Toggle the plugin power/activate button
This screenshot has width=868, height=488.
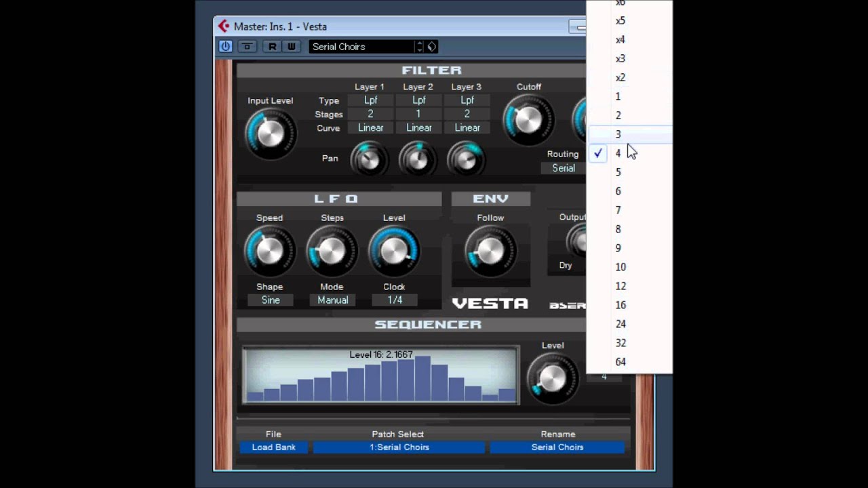225,46
